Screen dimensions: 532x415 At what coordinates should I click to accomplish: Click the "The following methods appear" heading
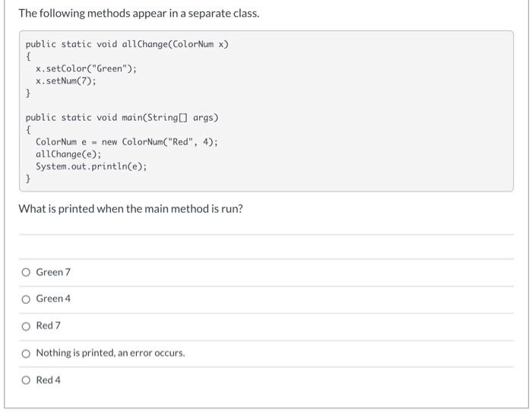click(x=138, y=14)
